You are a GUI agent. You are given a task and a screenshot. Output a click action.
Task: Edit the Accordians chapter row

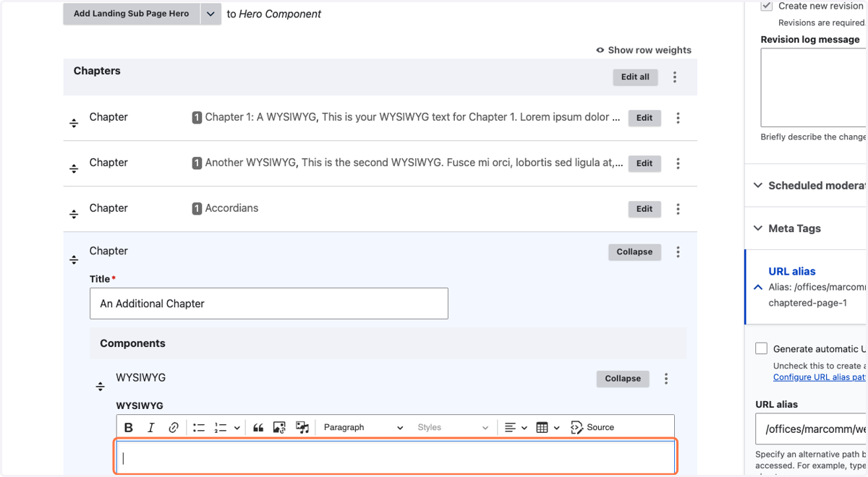tap(644, 209)
